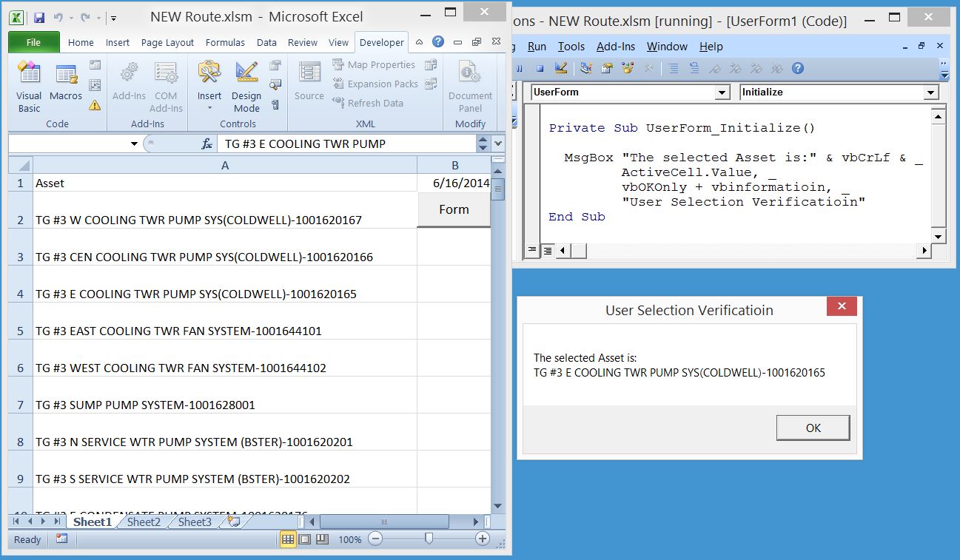Open the File tab in Excel
This screenshot has width=960, height=560.
tap(33, 42)
